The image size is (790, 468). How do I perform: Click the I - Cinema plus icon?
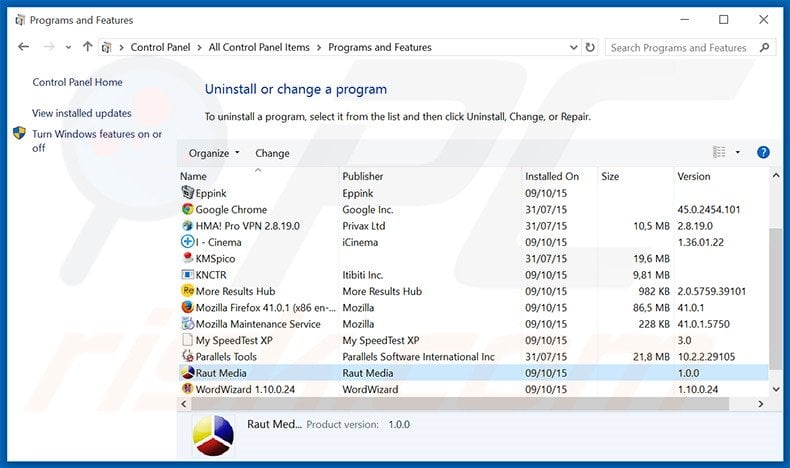click(187, 242)
